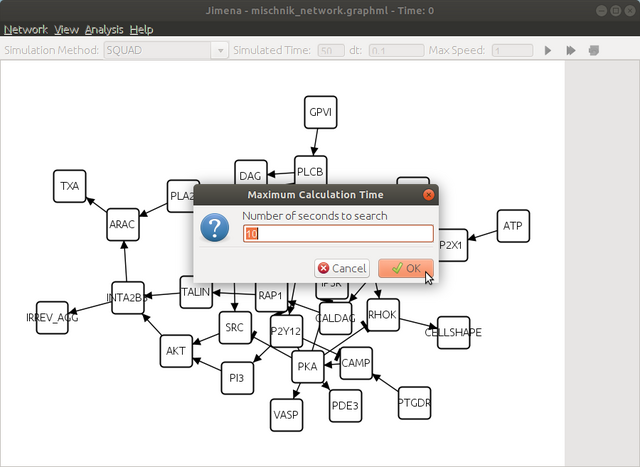Click the dt value field
Image resolution: width=640 pixels, height=467 pixels.
pyautogui.click(x=395, y=50)
